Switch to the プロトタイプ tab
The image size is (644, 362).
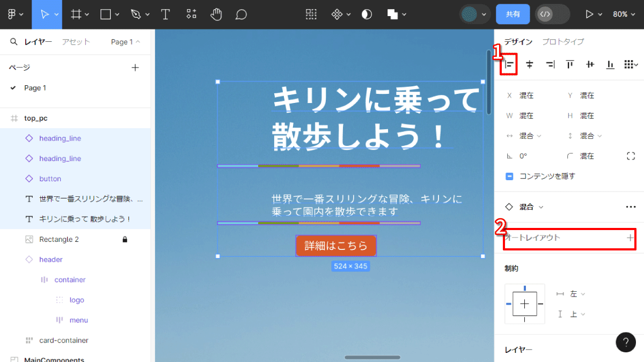click(563, 42)
